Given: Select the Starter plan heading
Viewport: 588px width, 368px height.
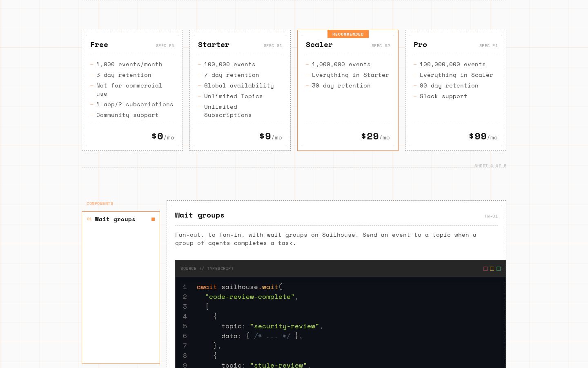Looking at the screenshot, I should [214, 45].
